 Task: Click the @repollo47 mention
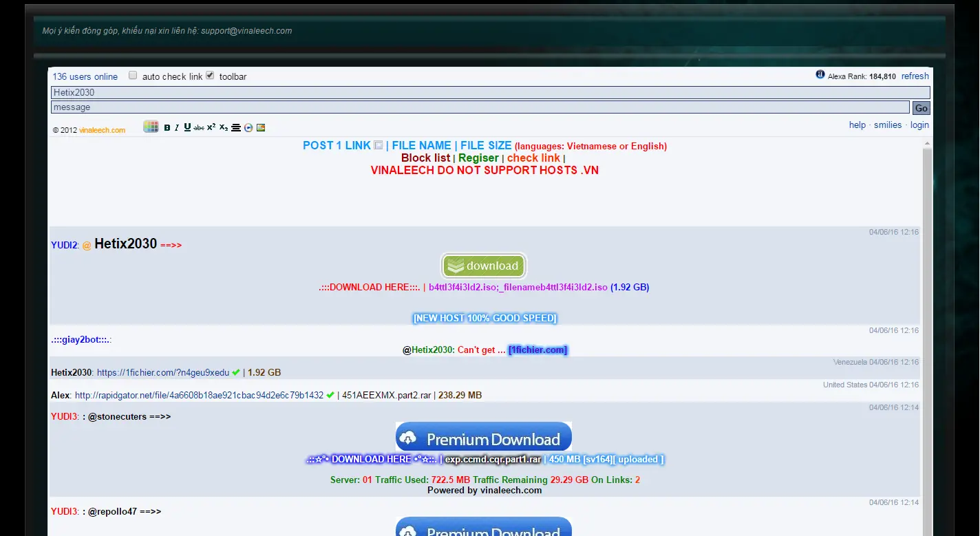pyautogui.click(x=113, y=511)
